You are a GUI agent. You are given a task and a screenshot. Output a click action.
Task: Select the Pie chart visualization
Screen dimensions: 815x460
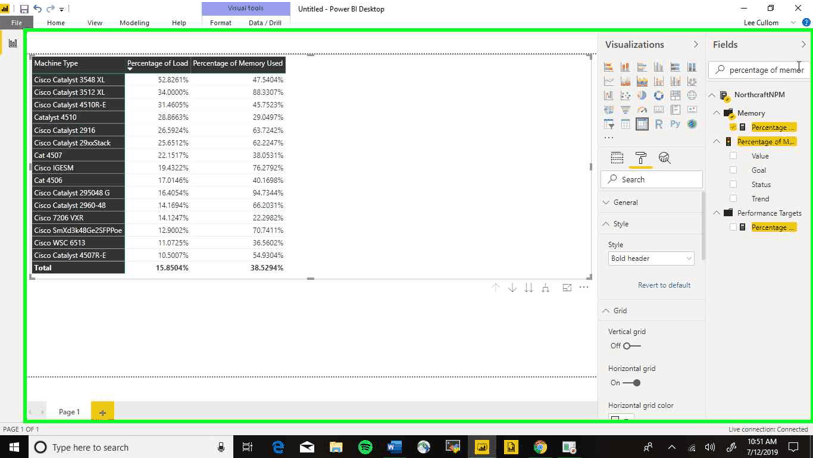(642, 96)
